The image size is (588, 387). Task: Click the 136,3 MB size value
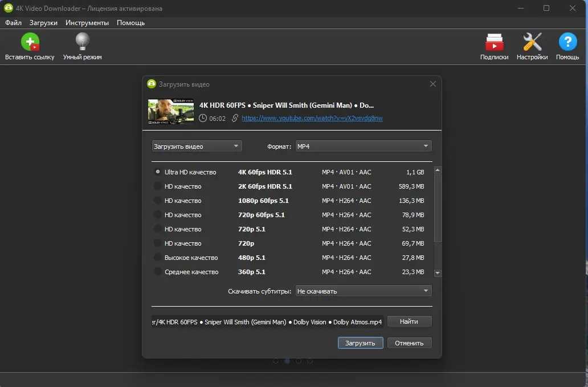411,201
